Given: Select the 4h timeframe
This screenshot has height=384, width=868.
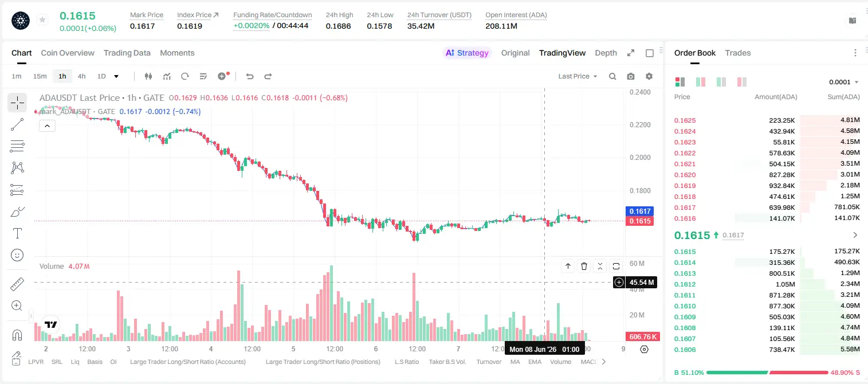Looking at the screenshot, I should (x=82, y=76).
